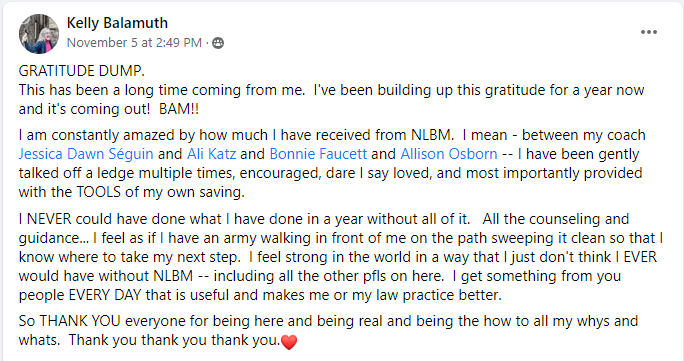Click the red heart emoji
The image size is (684, 361).
click(289, 341)
